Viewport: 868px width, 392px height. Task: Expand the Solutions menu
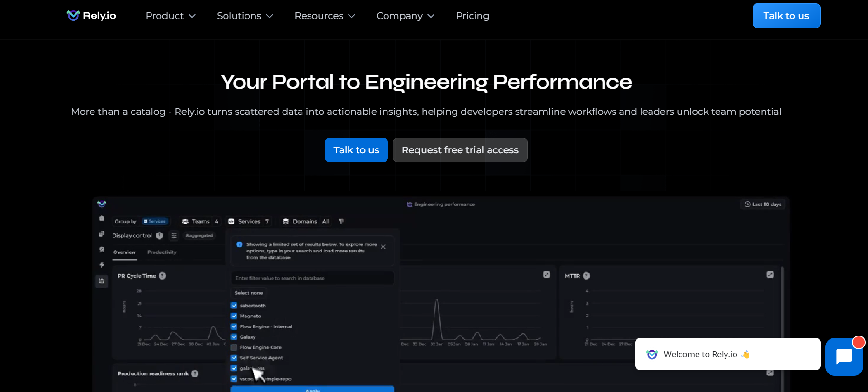[245, 16]
